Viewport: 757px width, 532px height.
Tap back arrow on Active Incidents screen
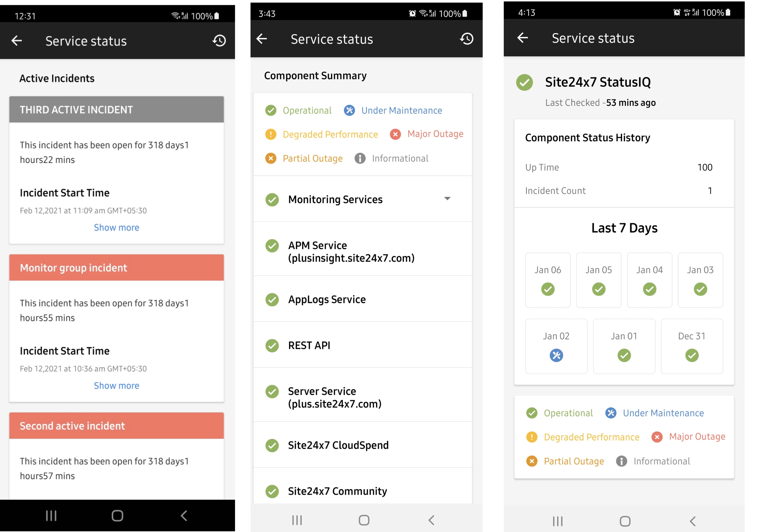point(17,41)
